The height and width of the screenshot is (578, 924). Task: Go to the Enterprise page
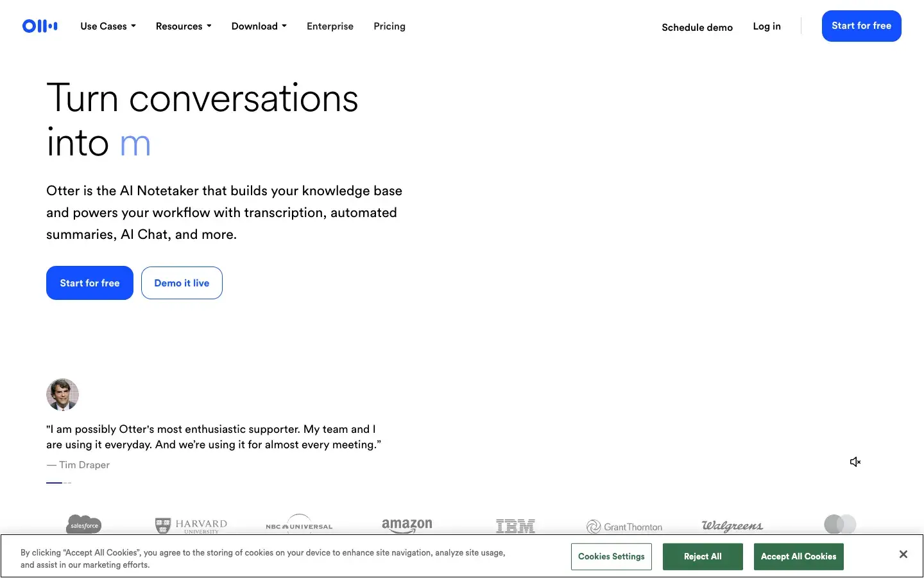click(x=330, y=26)
